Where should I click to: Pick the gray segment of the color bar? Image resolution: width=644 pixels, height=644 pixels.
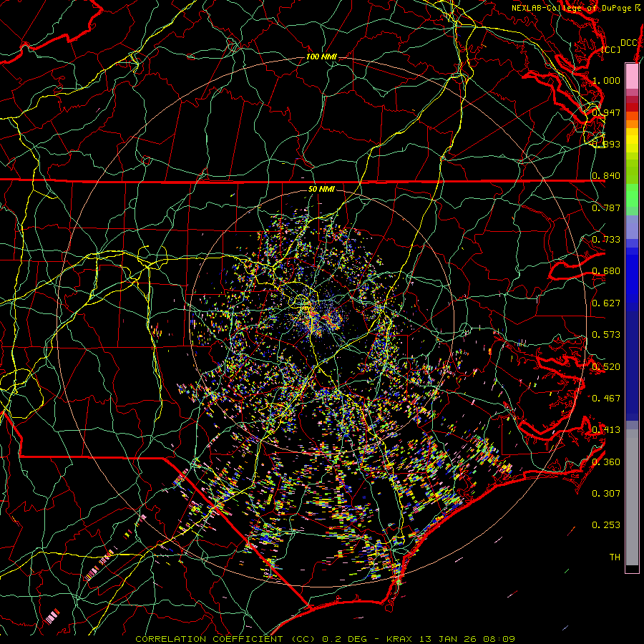coord(632,497)
